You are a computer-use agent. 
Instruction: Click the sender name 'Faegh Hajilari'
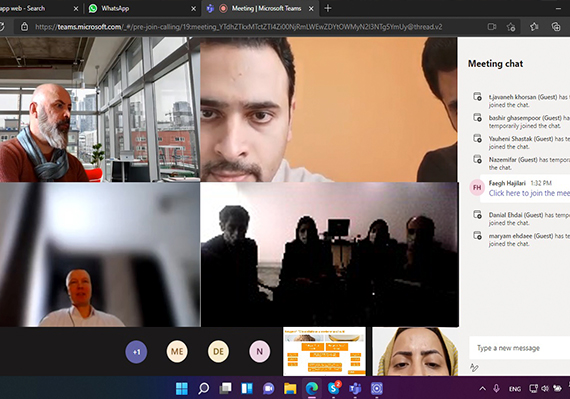507,183
